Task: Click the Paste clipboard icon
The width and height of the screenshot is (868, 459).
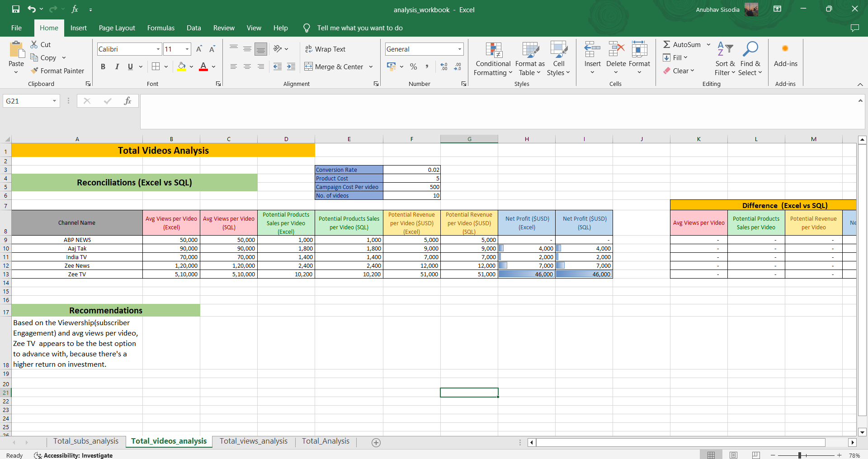Action: point(17,50)
